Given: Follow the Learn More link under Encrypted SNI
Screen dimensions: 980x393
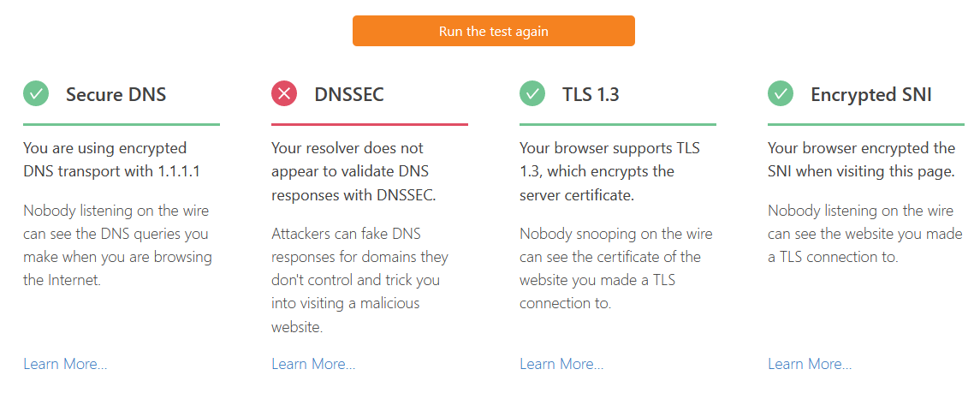Looking at the screenshot, I should coord(810,364).
